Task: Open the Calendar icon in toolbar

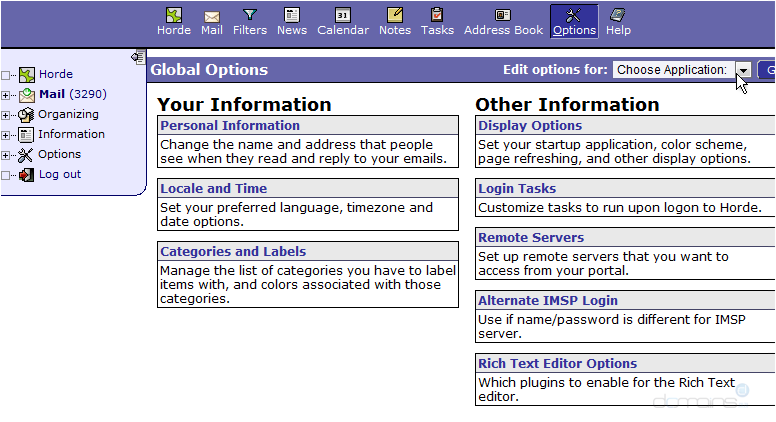Action: click(x=343, y=15)
